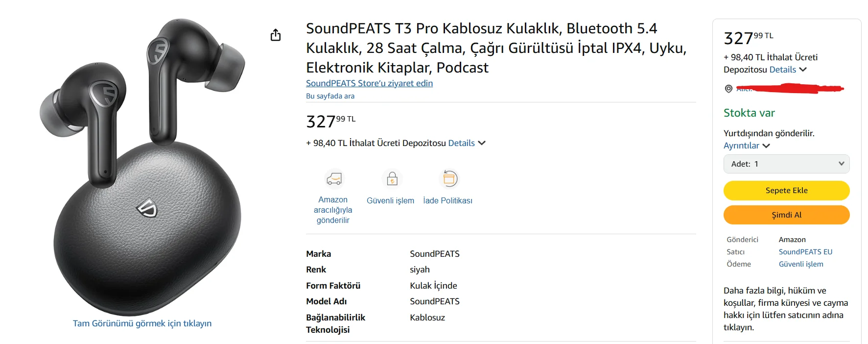Click Tam Görünümü görmek için tıklayın
This screenshot has height=344, width=868.
coord(142,323)
